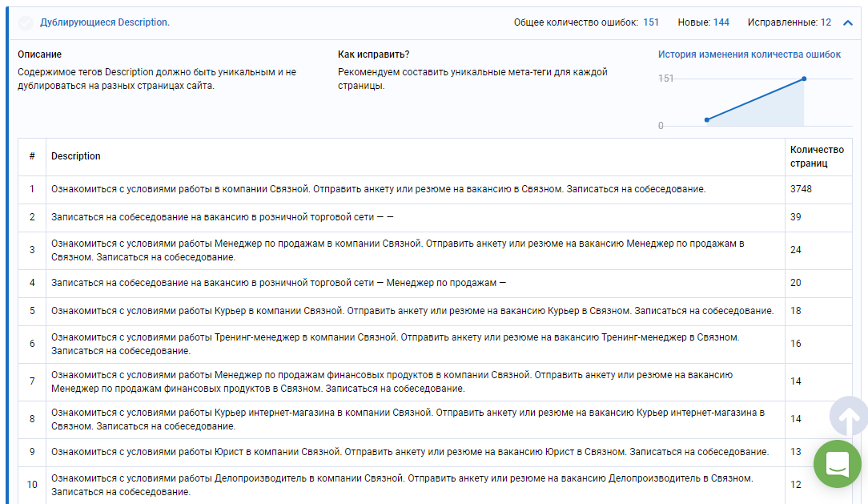Click the new errors count 144

(x=721, y=22)
